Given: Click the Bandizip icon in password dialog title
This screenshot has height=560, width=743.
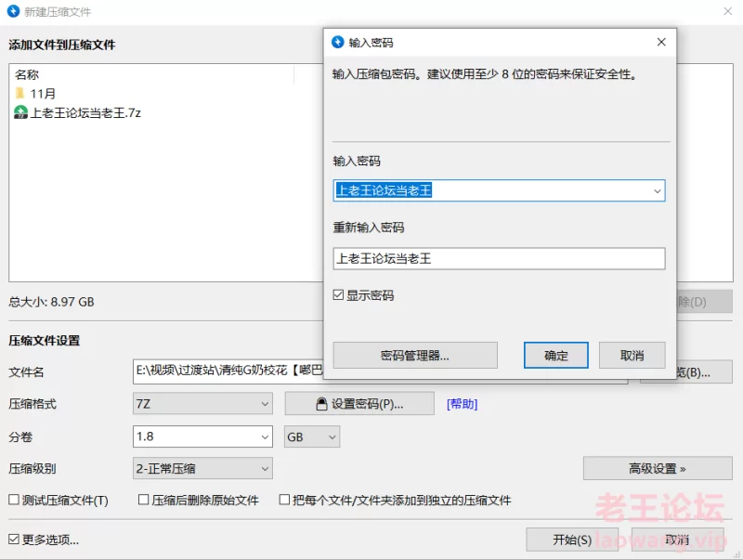Looking at the screenshot, I should click(338, 42).
